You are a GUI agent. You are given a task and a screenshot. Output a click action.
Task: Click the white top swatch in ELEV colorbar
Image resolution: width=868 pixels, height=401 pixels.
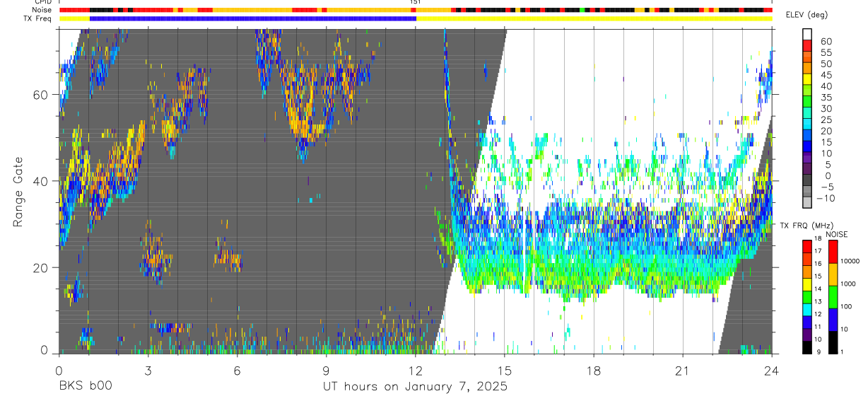(x=807, y=34)
